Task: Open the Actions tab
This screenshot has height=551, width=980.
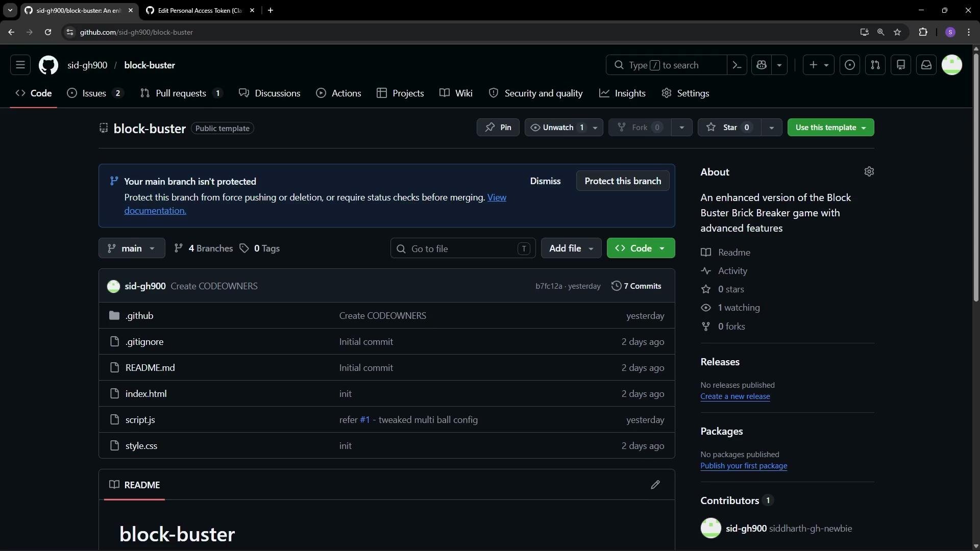Action: click(338, 93)
